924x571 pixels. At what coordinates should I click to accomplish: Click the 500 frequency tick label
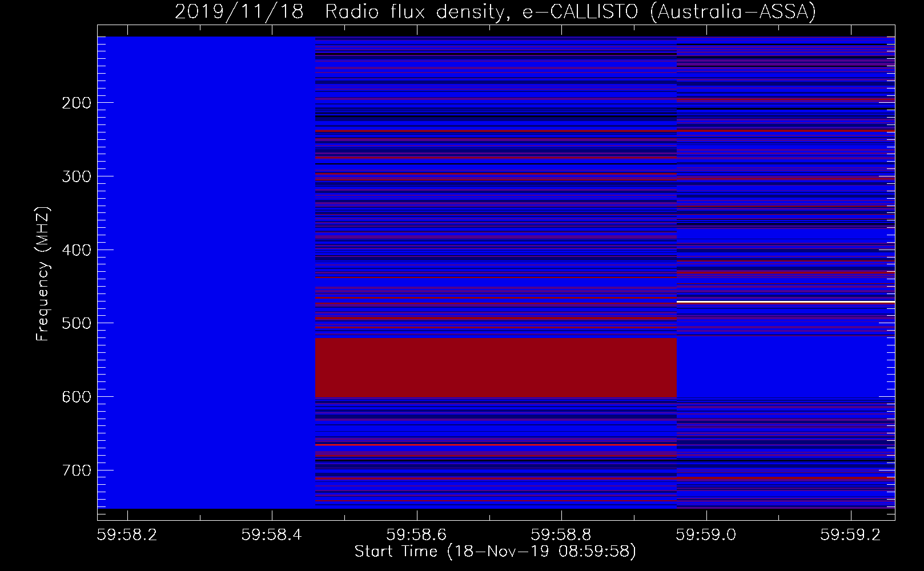point(76,323)
